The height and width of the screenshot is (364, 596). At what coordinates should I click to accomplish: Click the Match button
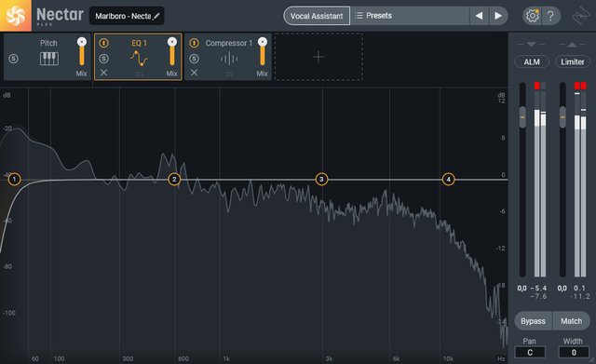[x=571, y=321]
